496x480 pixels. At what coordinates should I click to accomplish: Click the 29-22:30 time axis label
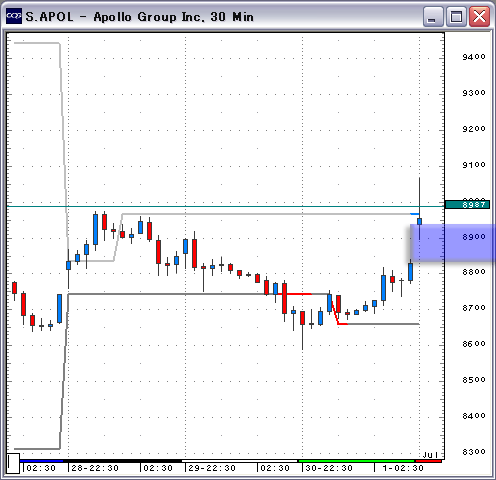click(212, 468)
